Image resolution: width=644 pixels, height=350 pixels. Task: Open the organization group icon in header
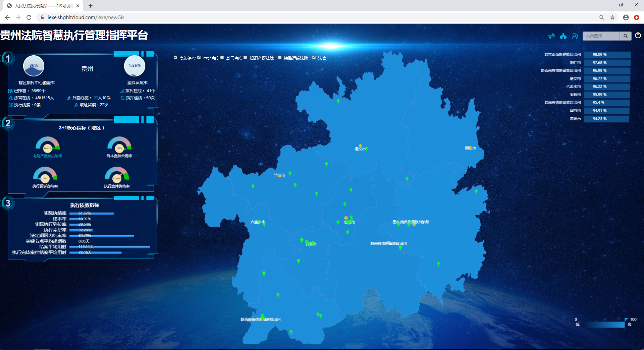tap(563, 36)
